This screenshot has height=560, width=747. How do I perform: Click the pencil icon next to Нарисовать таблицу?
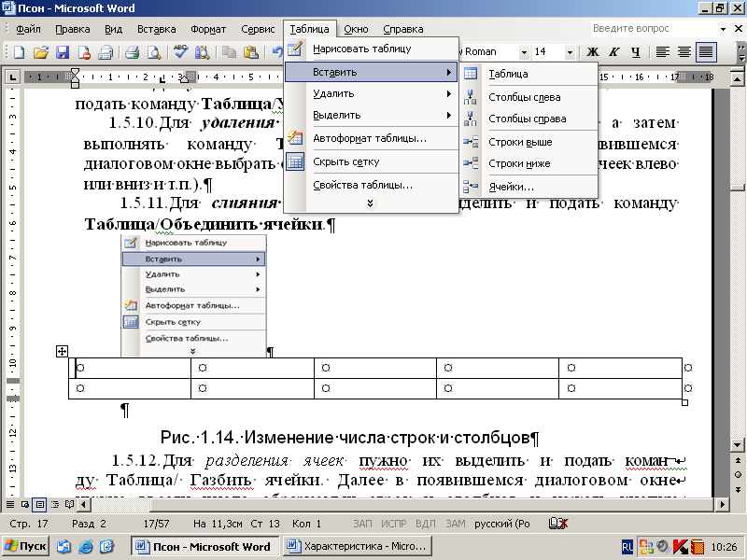pyautogui.click(x=295, y=49)
